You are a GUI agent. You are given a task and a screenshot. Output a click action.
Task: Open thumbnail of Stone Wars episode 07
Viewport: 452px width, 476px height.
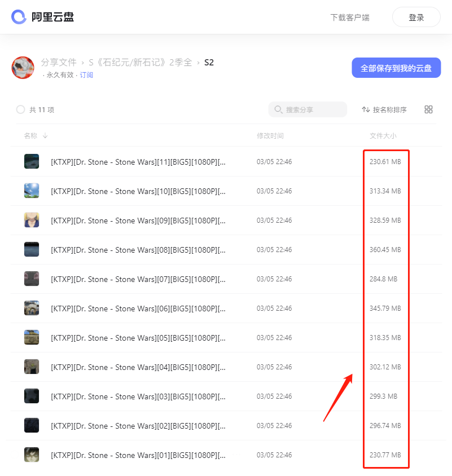point(32,279)
